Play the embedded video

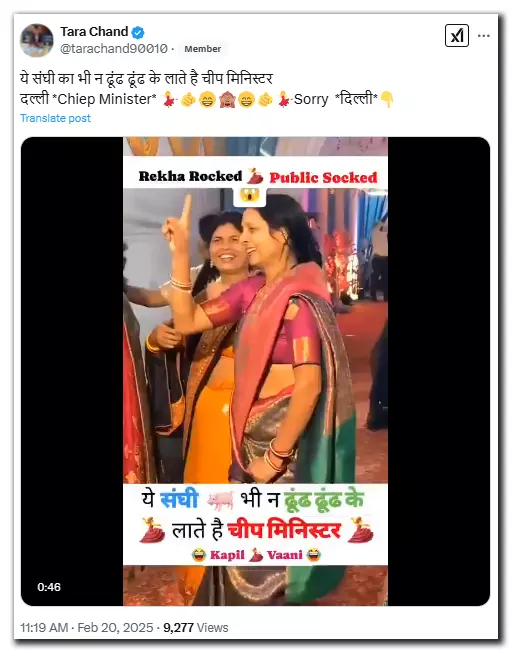255,371
